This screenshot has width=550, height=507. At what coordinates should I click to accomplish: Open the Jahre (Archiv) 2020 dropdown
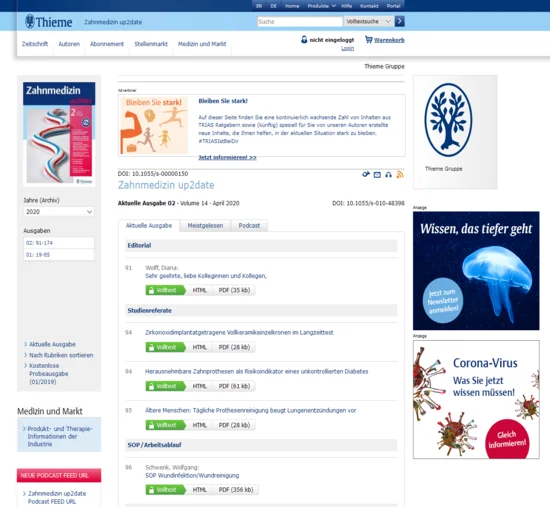59,212
